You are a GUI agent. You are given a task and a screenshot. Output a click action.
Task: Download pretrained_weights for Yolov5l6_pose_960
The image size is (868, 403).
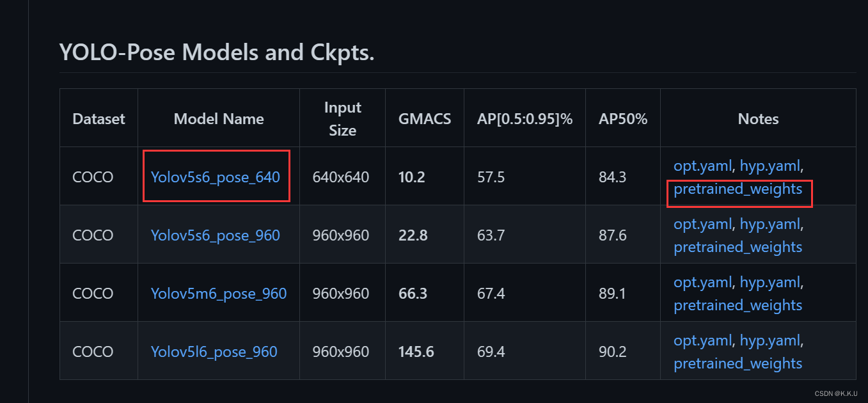738,364
